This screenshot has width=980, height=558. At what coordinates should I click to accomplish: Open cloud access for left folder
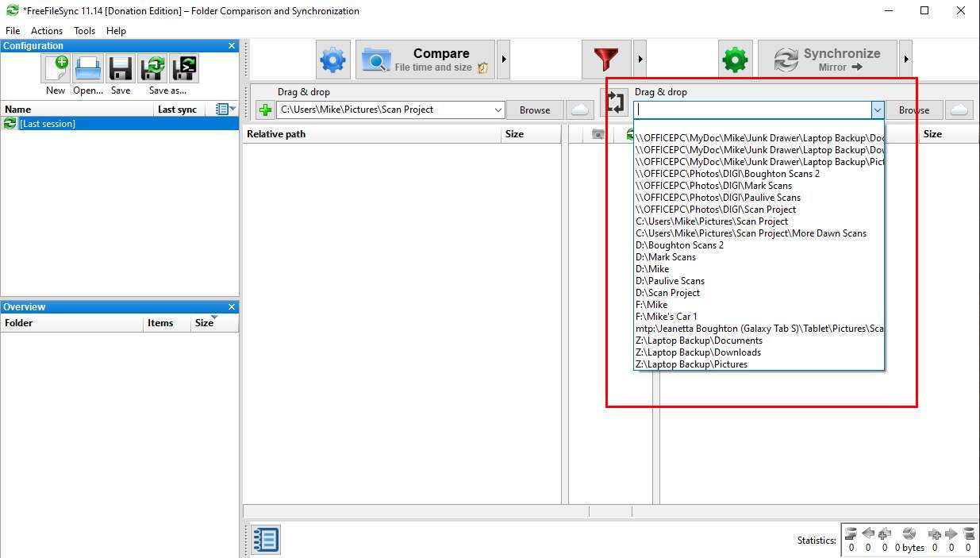[x=579, y=110]
